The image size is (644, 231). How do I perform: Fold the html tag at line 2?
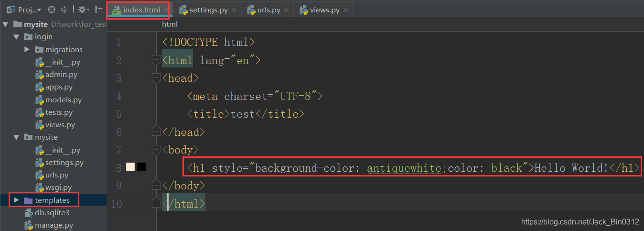point(156,60)
